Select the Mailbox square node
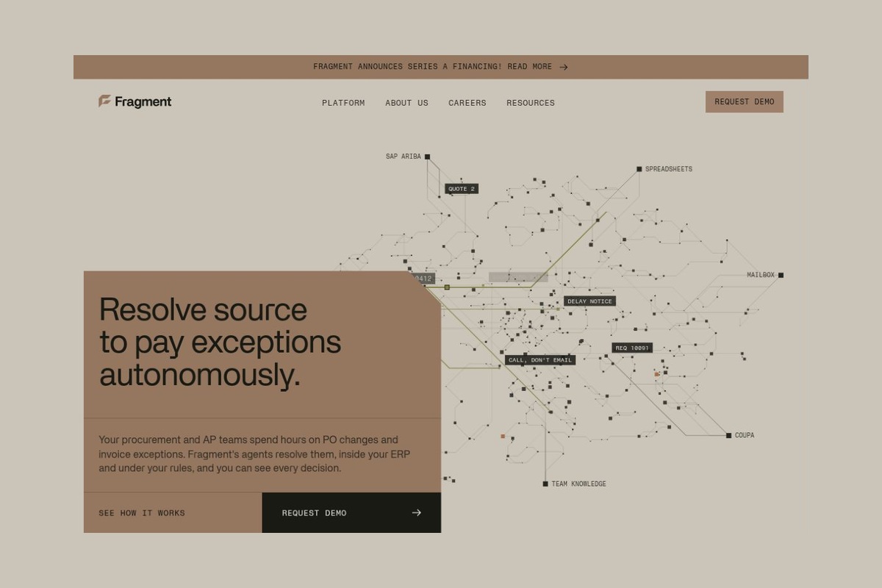The width and height of the screenshot is (882, 588). [781, 275]
